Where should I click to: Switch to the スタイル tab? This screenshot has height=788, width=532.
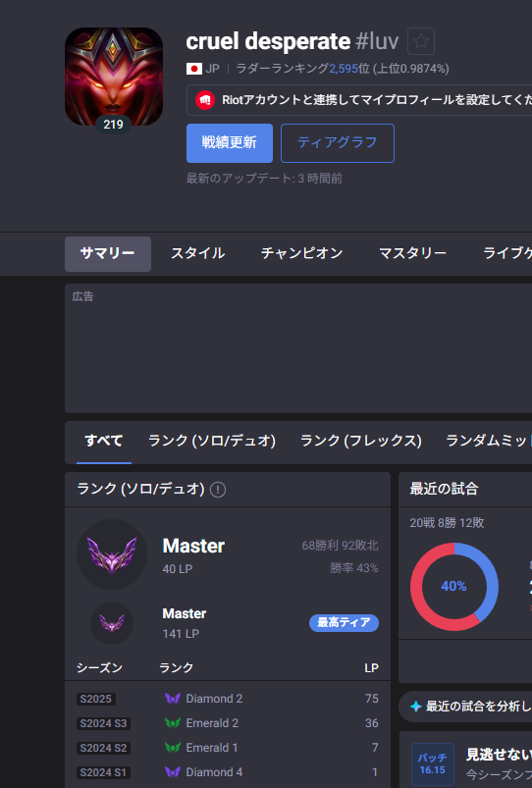click(197, 254)
